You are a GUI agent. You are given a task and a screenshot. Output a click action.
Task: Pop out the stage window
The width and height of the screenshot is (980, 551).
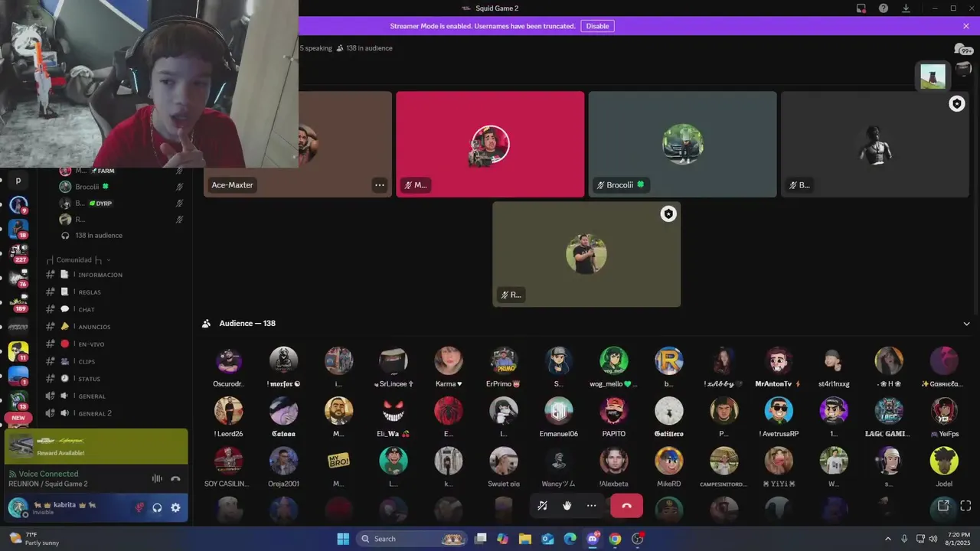(943, 505)
